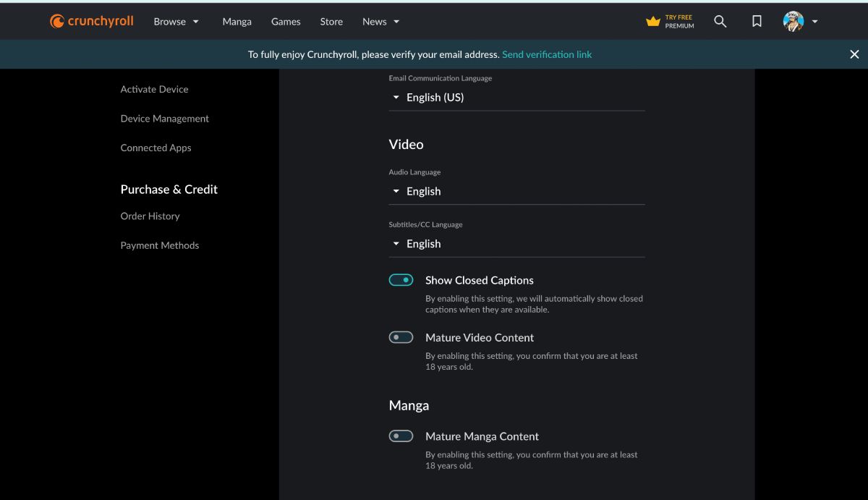Open the Watchlist bookmark icon

pyautogui.click(x=757, y=22)
